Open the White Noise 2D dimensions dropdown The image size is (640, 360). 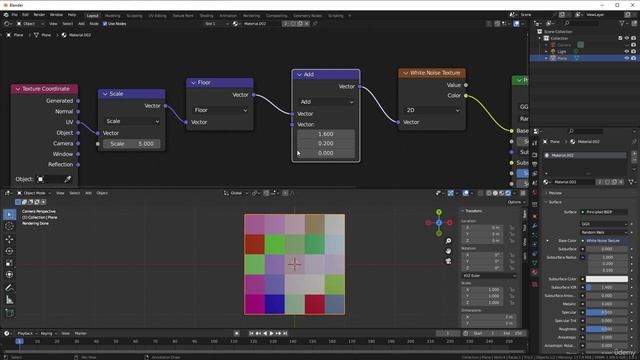point(432,110)
